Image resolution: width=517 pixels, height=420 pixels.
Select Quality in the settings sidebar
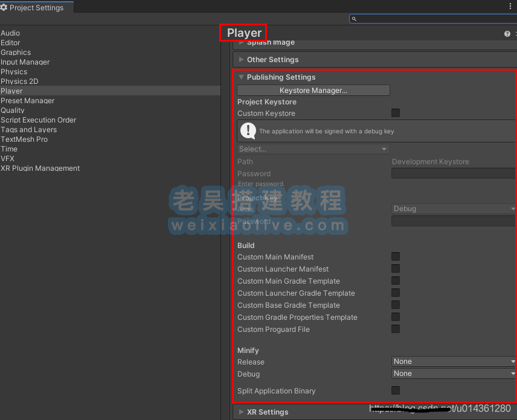tap(13, 110)
